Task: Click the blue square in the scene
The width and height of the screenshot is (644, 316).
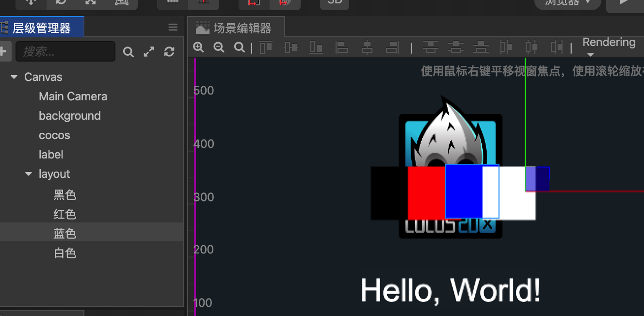Action: (x=464, y=192)
